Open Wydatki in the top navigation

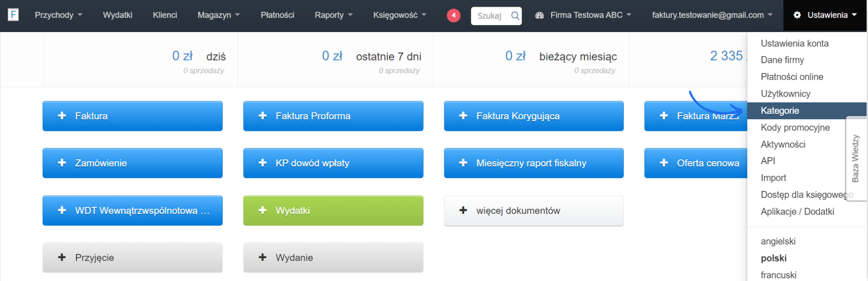118,15
